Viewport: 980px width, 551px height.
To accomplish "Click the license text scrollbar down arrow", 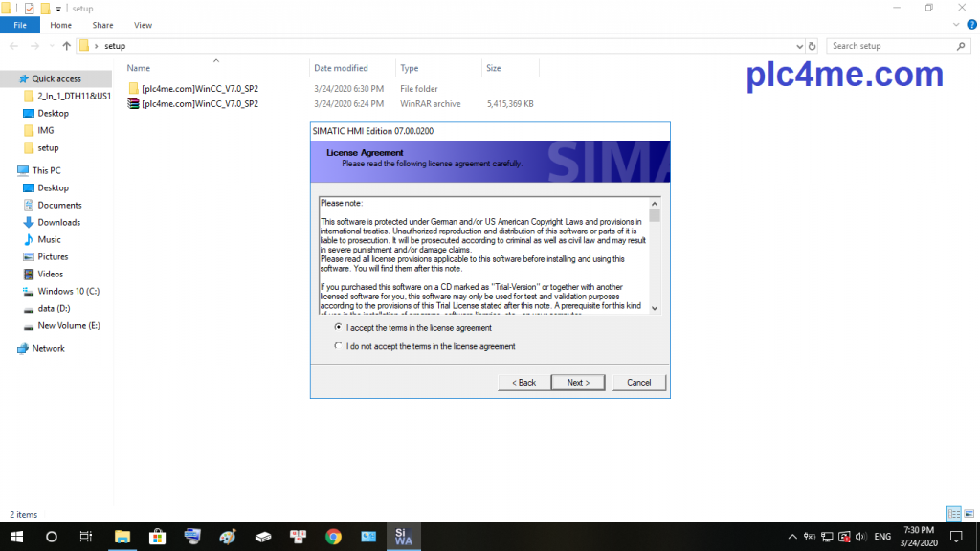I will tap(655, 308).
